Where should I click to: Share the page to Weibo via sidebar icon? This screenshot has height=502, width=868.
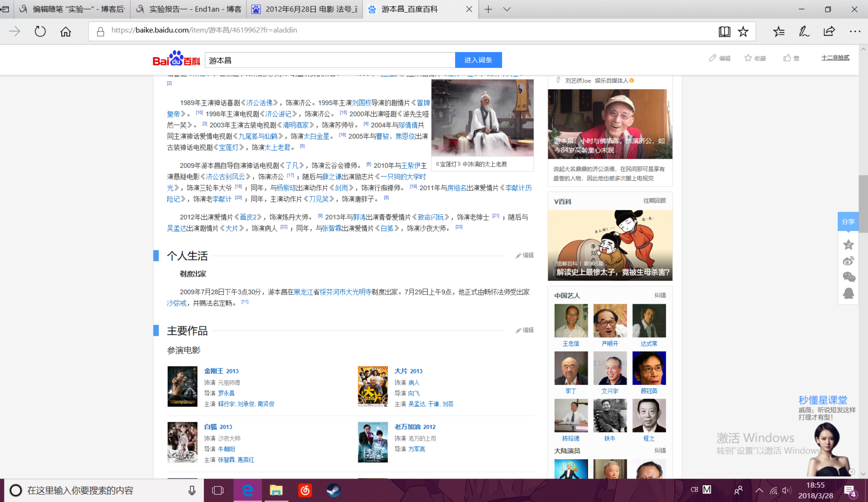tap(848, 261)
